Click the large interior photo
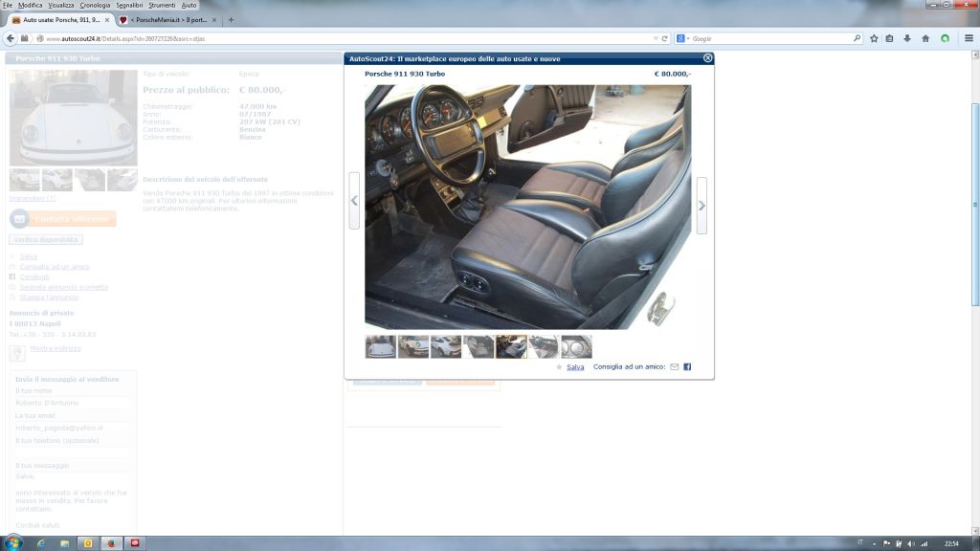The width and height of the screenshot is (980, 551). click(528, 207)
